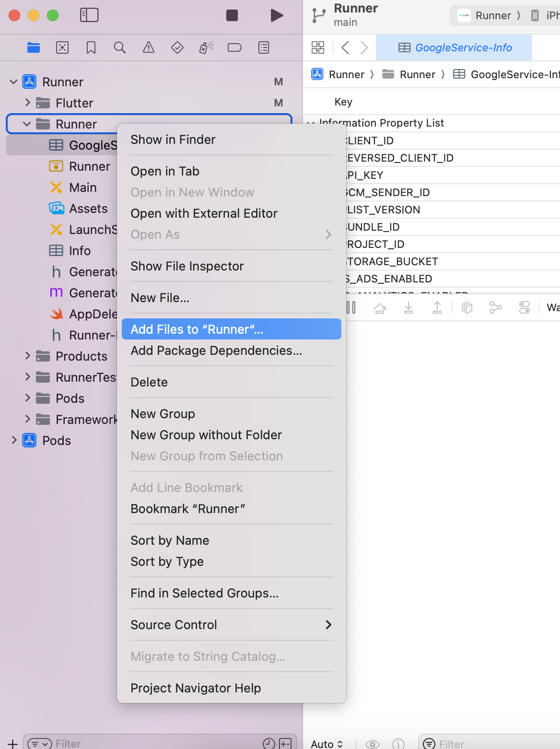560x749 pixels.
Task: Choose New File… from context menu
Action: click(232, 298)
